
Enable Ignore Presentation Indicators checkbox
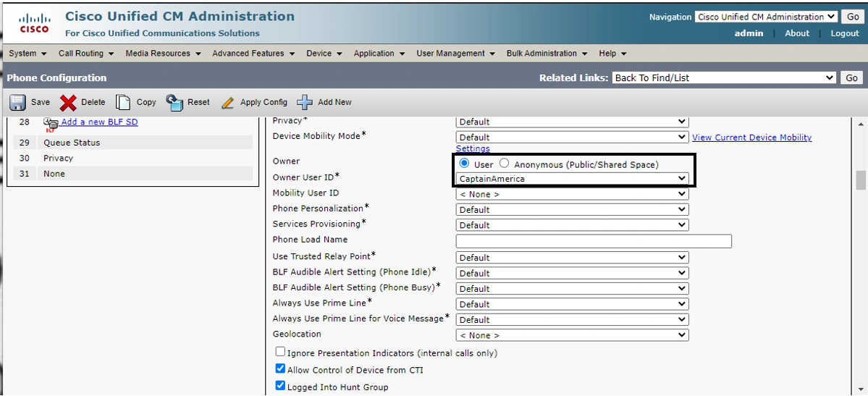280,352
